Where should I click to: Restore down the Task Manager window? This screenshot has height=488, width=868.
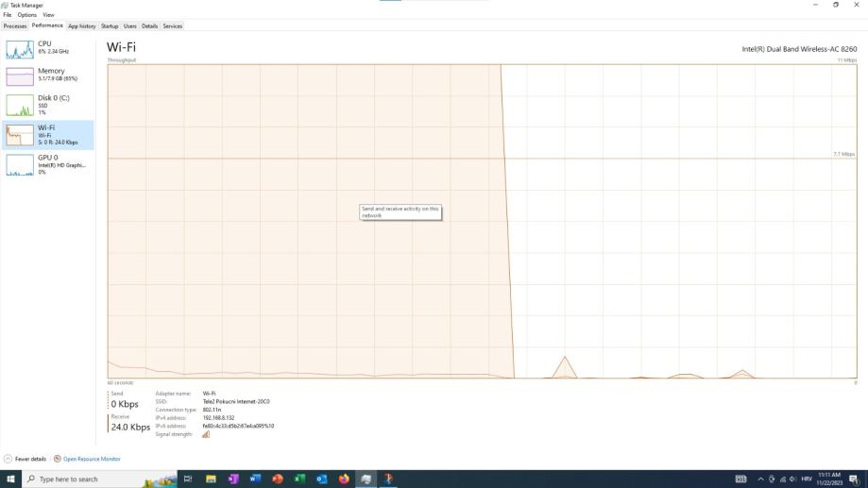tap(836, 5)
